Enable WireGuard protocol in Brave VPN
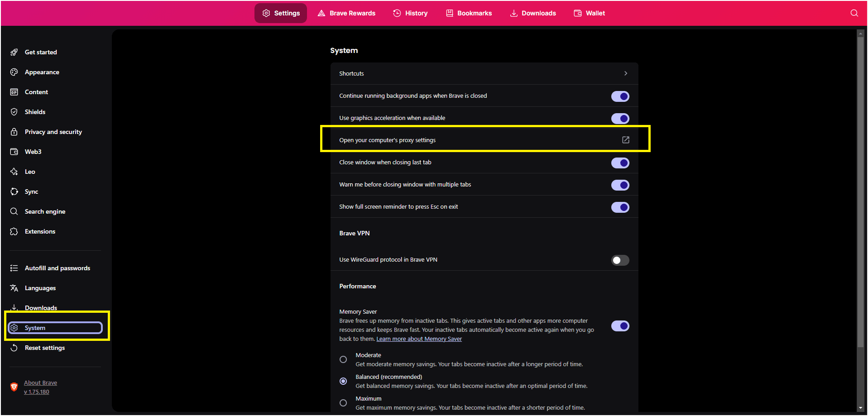The height and width of the screenshot is (416, 868). click(620, 260)
